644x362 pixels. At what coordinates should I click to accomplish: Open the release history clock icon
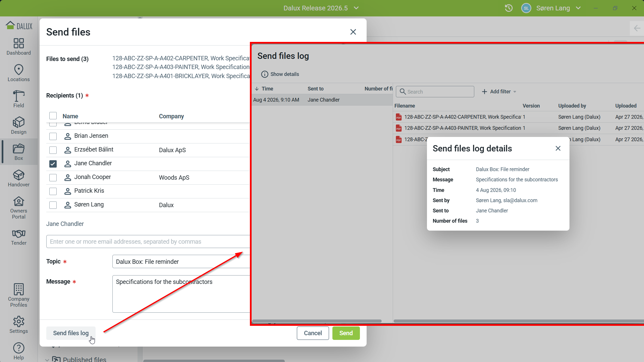tap(509, 8)
